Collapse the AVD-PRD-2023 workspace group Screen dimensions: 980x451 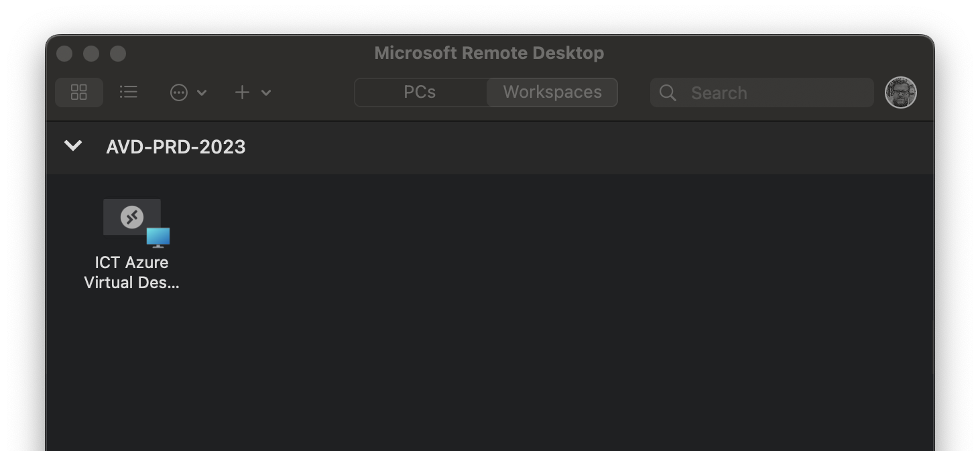click(x=73, y=146)
